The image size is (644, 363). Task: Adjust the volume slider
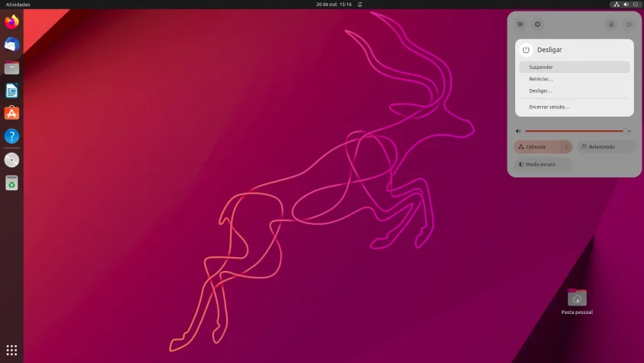(x=578, y=131)
